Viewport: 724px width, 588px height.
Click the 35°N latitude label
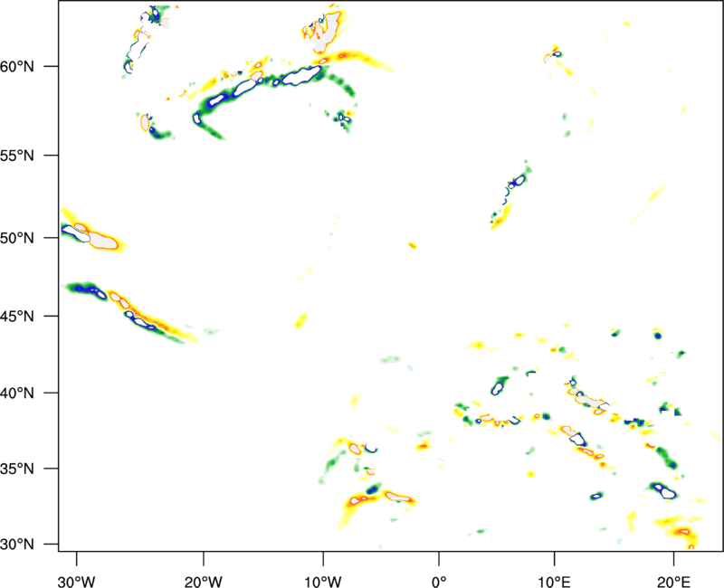pyautogui.click(x=17, y=469)
